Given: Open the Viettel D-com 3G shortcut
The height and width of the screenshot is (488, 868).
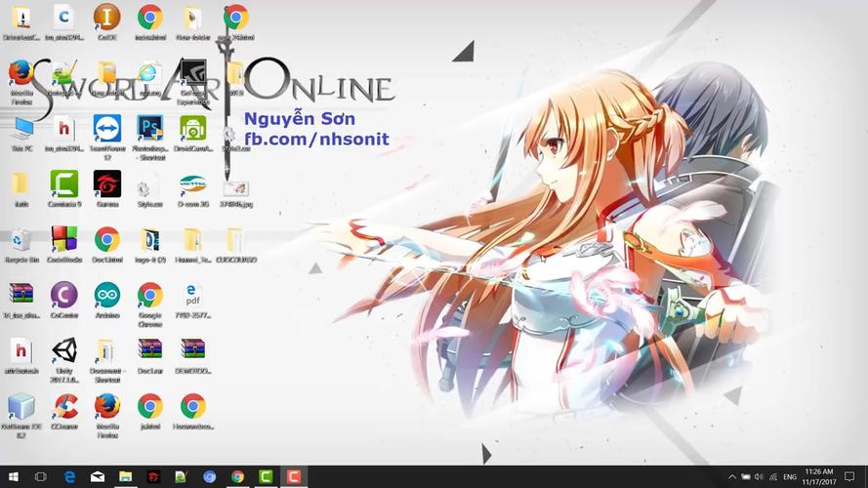Looking at the screenshot, I should (192, 184).
